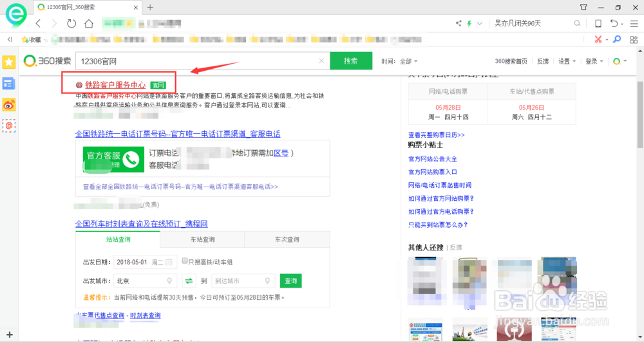Open sidebar blue news panel icon
Image resolution: width=644 pixels, height=343 pixels.
click(8, 84)
